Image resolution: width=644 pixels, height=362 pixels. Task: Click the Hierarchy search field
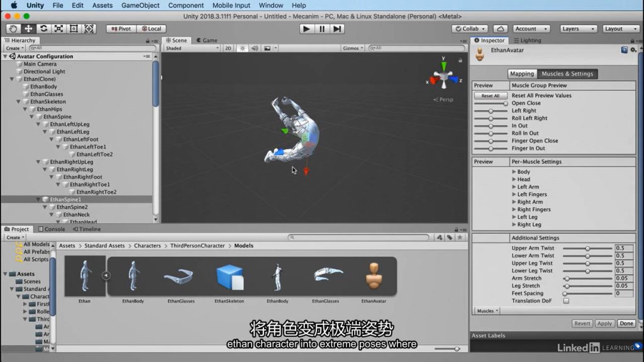(x=92, y=48)
